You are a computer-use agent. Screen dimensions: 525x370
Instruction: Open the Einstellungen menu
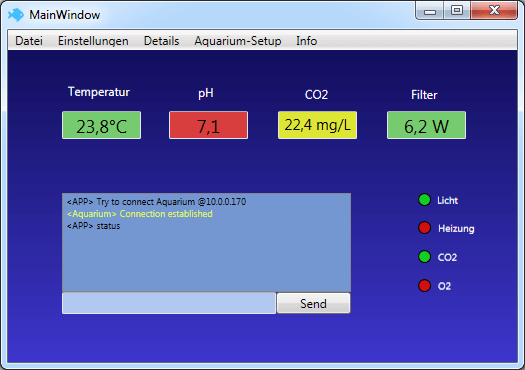tap(93, 41)
